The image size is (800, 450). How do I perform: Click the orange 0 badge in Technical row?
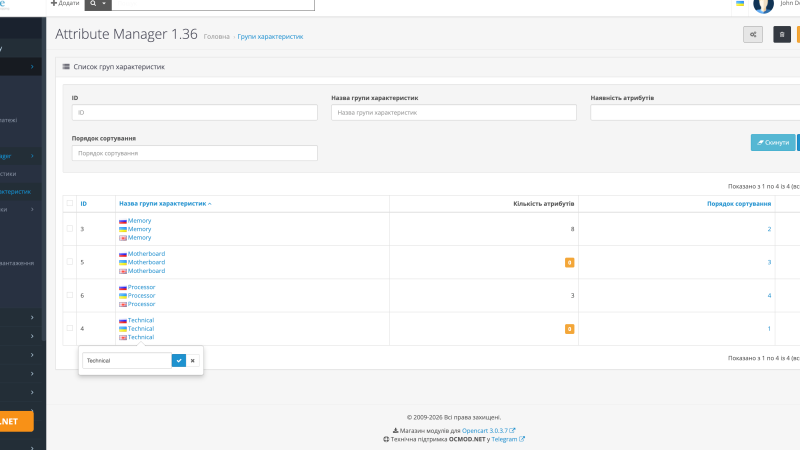point(569,329)
